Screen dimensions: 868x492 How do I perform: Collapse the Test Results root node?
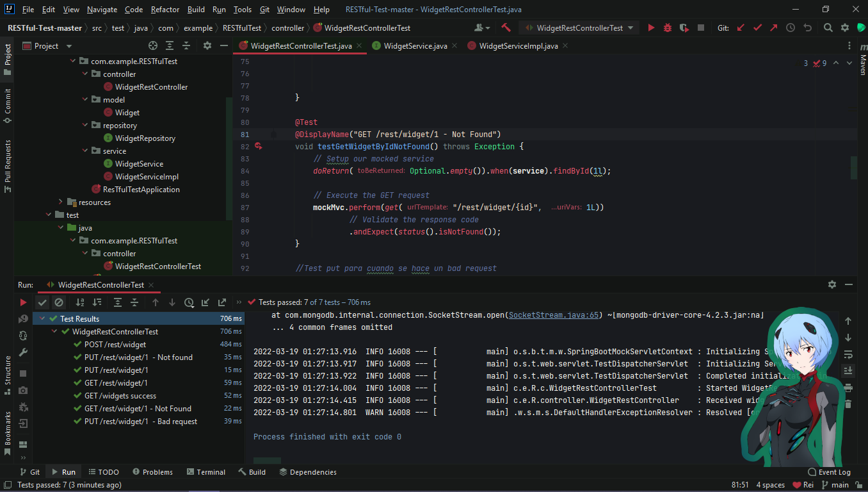(43, 318)
